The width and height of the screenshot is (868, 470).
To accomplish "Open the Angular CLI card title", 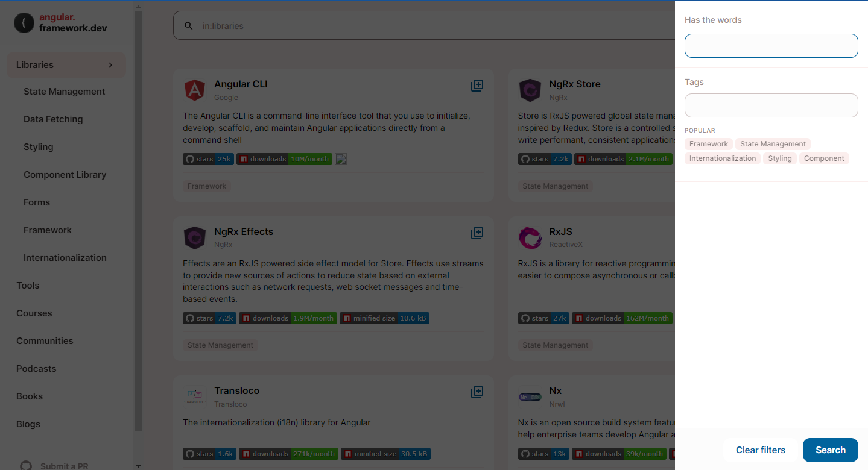I will [x=241, y=84].
